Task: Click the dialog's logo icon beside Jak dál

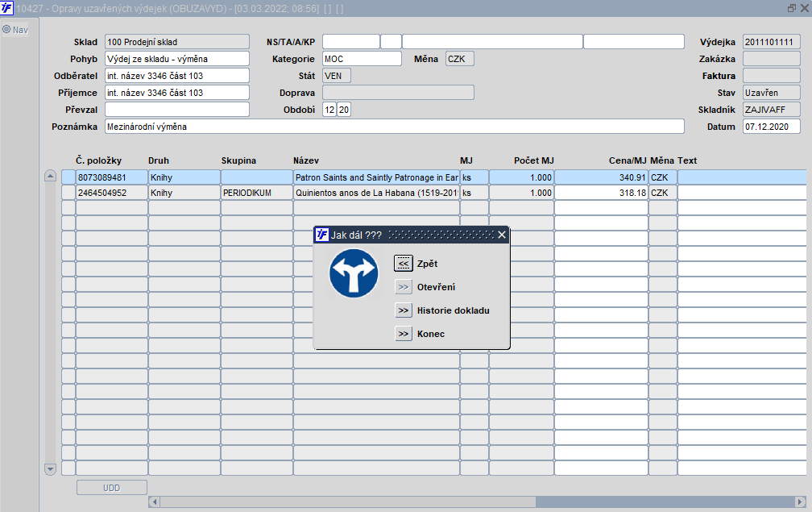Action: tap(322, 235)
